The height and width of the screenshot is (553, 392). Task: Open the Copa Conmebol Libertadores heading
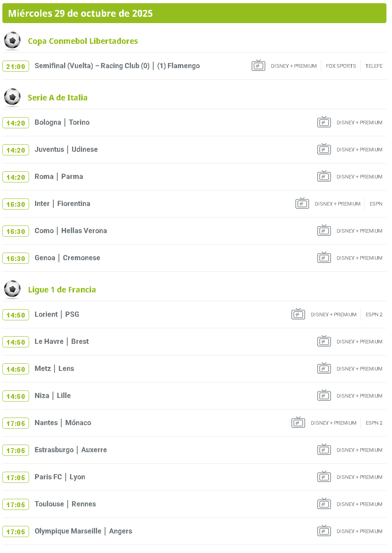pos(83,41)
